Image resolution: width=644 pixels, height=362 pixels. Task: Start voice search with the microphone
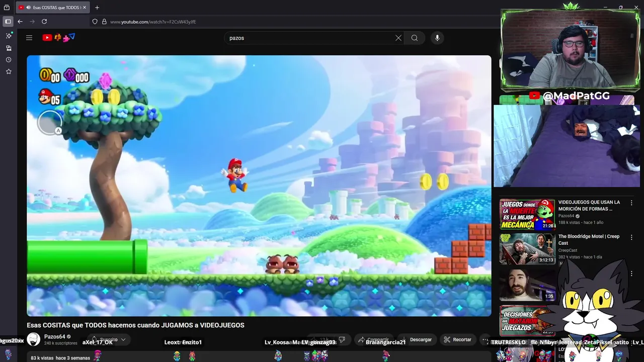pyautogui.click(x=437, y=38)
